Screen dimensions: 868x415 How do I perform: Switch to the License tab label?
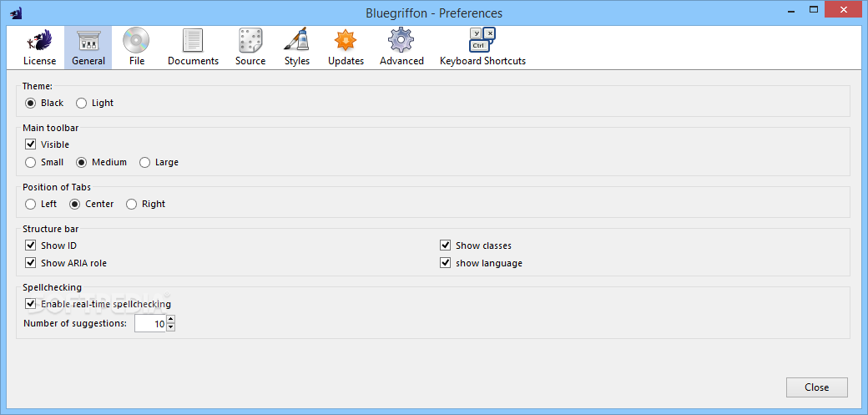(39, 61)
